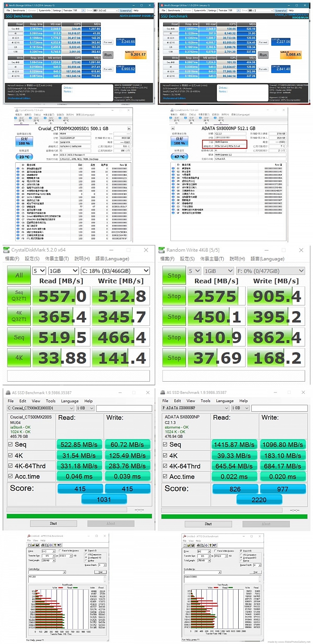Open the Tools menu in the Crucial AS SSD window

(50, 401)
